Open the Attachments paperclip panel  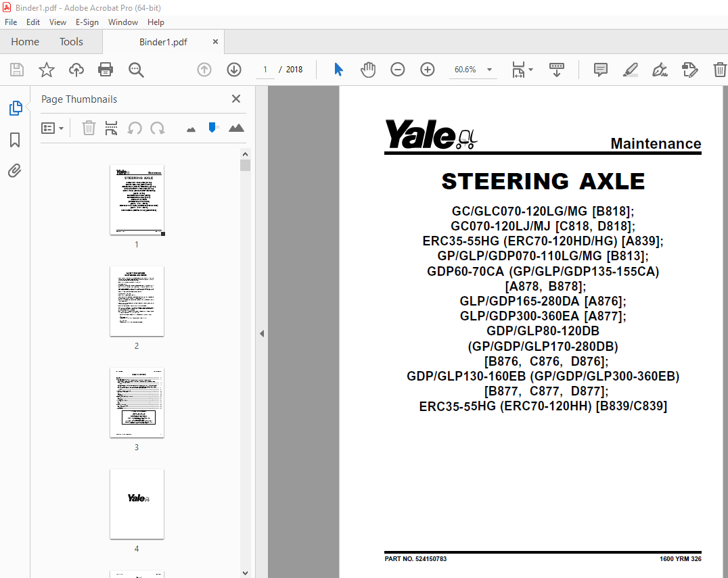point(15,171)
